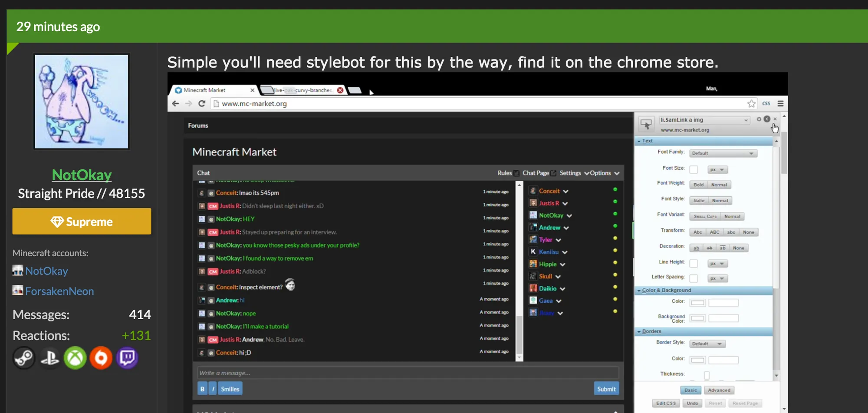Submit the chat message

[606, 389]
